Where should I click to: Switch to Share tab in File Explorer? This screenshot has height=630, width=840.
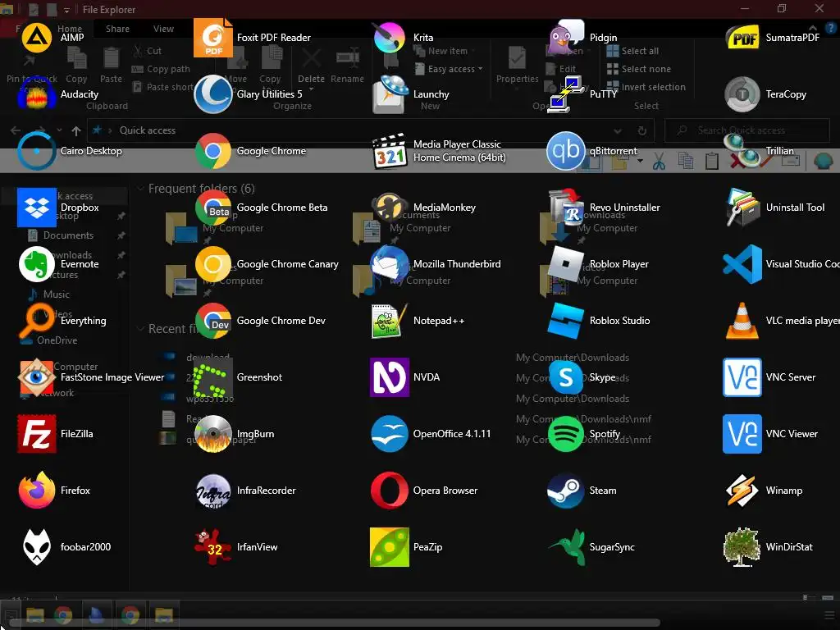coord(117,29)
